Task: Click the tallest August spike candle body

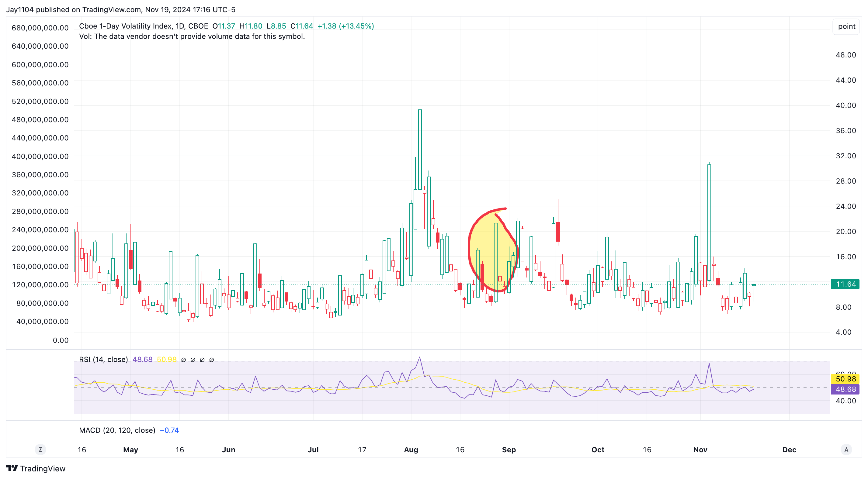Action: [x=420, y=149]
